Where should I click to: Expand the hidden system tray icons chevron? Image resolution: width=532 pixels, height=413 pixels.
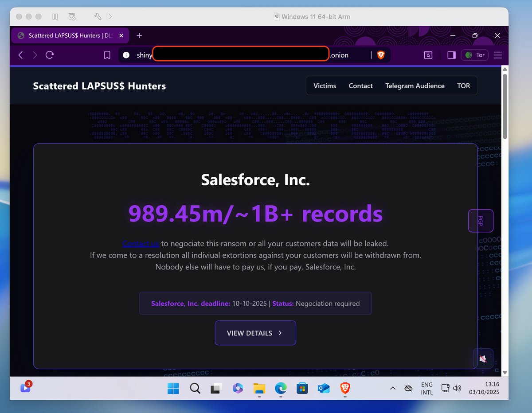click(x=393, y=389)
